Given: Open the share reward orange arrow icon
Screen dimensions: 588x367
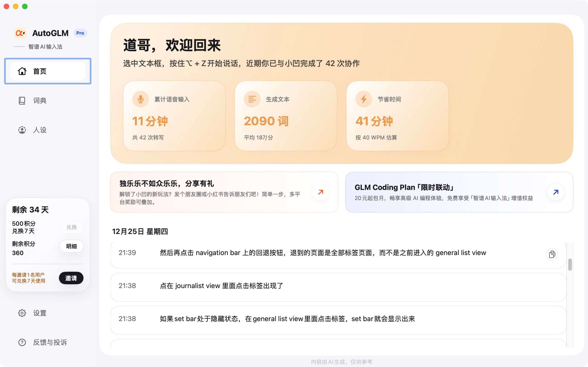Looking at the screenshot, I should click(320, 192).
